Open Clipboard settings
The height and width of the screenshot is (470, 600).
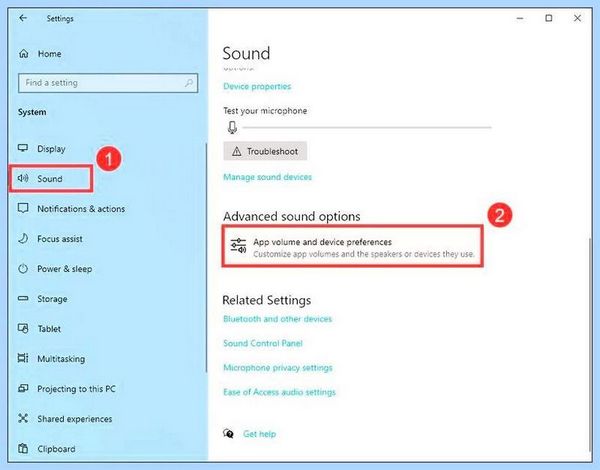(56, 449)
